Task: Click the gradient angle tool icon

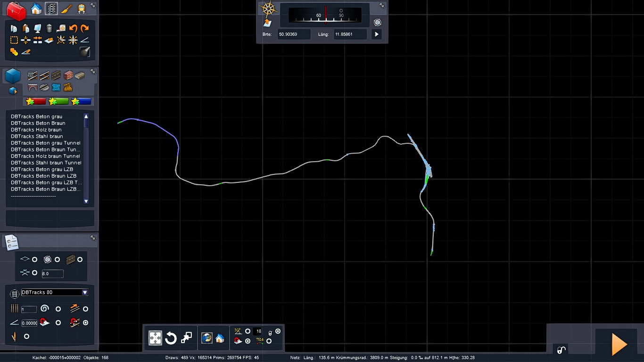Action: [85, 40]
